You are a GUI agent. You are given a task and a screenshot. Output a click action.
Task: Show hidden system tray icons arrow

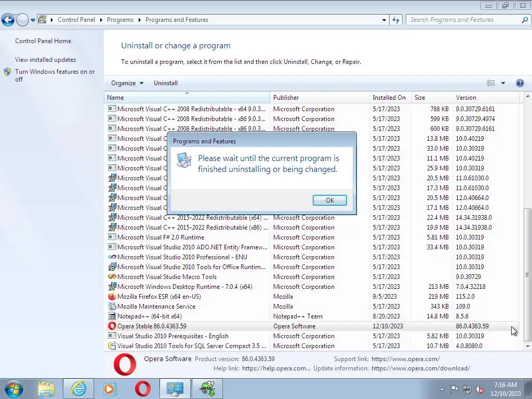[x=442, y=389]
